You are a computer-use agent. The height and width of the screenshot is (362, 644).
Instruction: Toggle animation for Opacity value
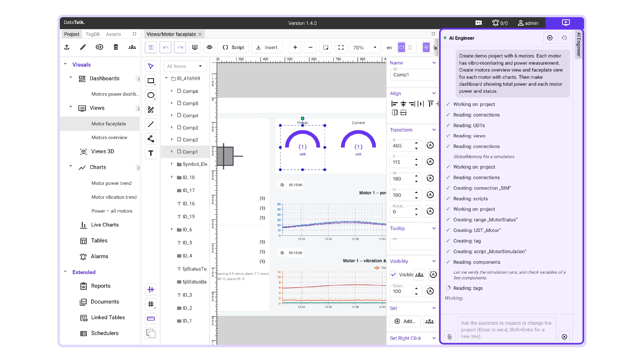(x=430, y=291)
